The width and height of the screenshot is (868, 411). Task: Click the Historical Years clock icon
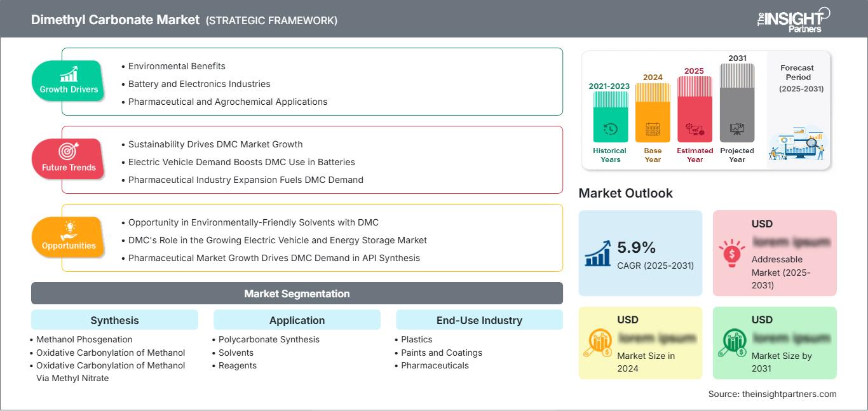[610, 129]
